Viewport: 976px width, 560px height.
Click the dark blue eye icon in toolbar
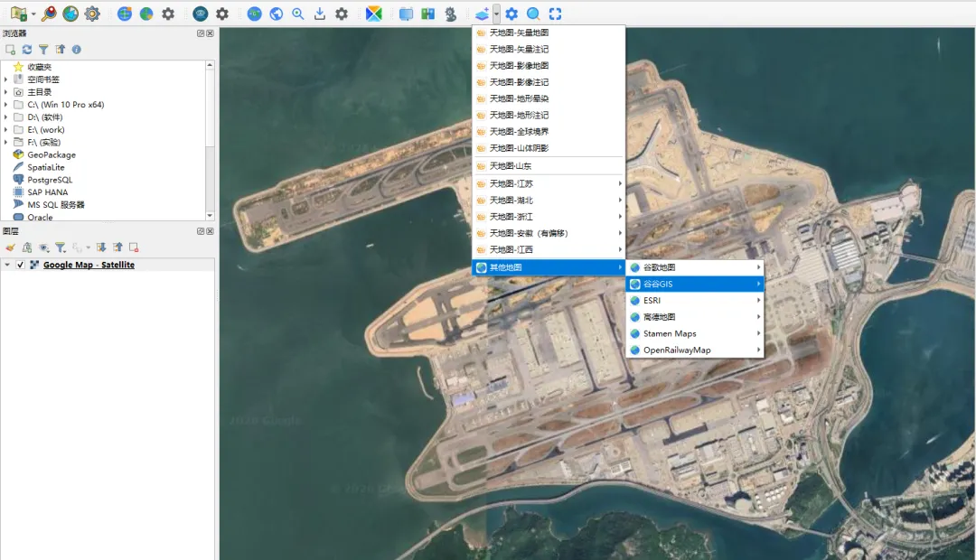pyautogui.click(x=200, y=14)
